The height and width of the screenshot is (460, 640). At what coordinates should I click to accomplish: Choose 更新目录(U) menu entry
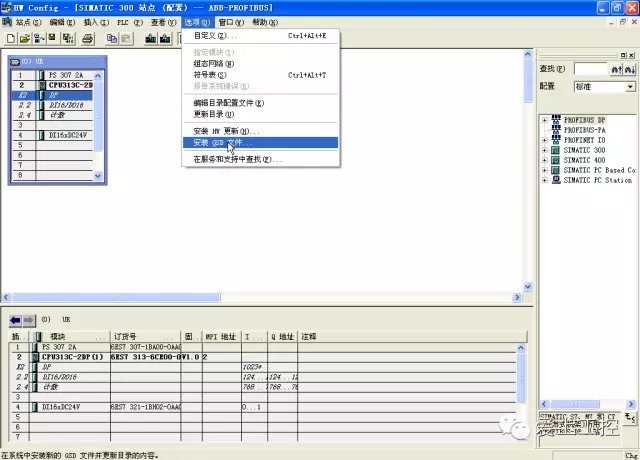tap(260, 114)
